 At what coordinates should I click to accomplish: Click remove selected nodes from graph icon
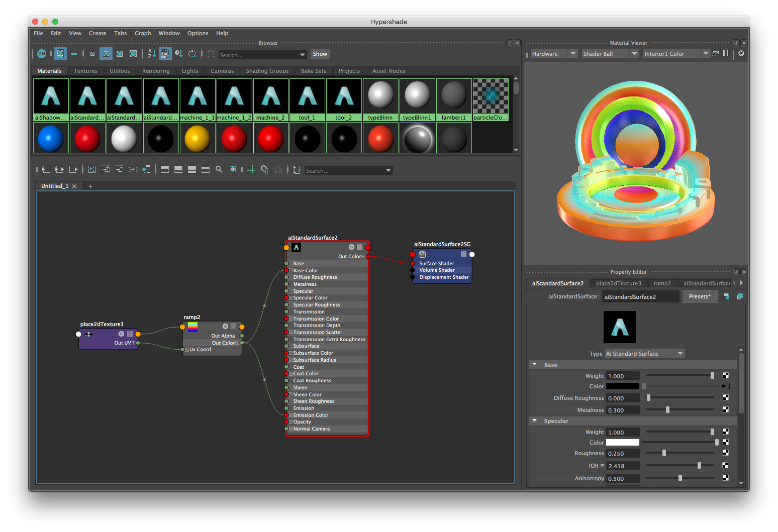119,170
